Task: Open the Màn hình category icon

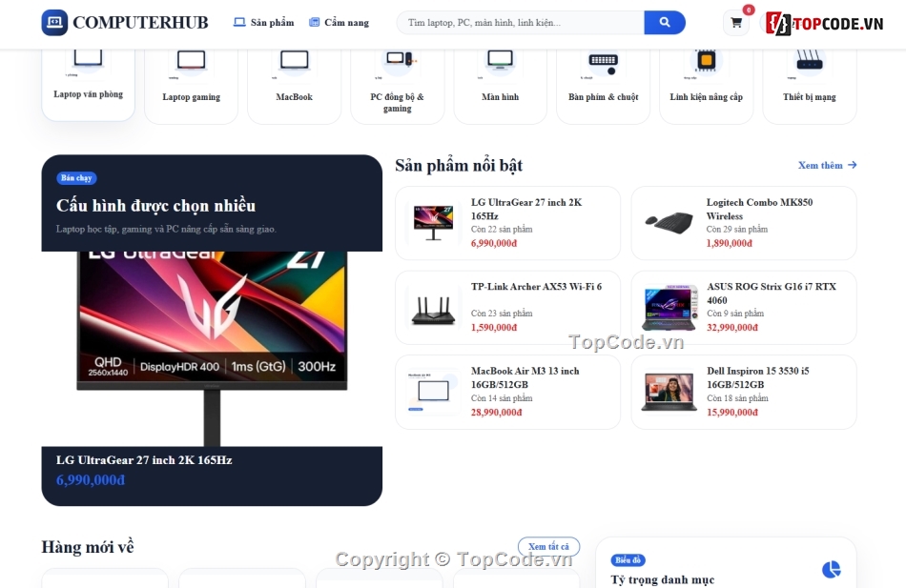Action: coord(501,60)
